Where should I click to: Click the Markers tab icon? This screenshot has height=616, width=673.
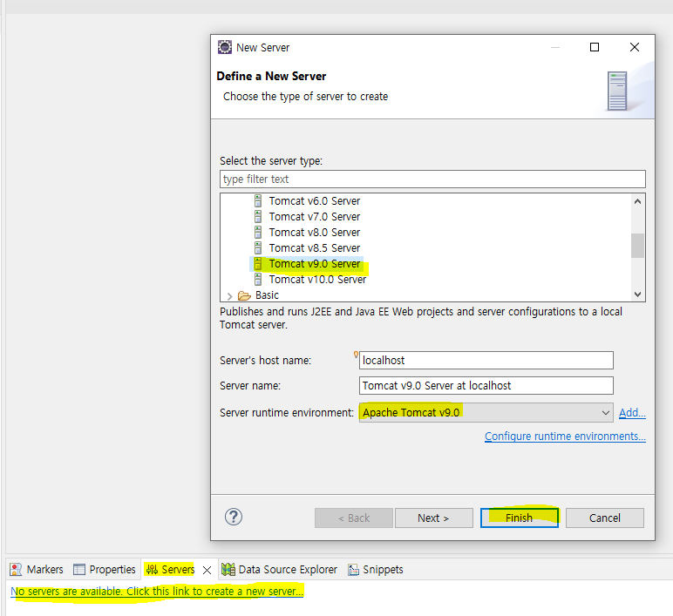point(16,569)
